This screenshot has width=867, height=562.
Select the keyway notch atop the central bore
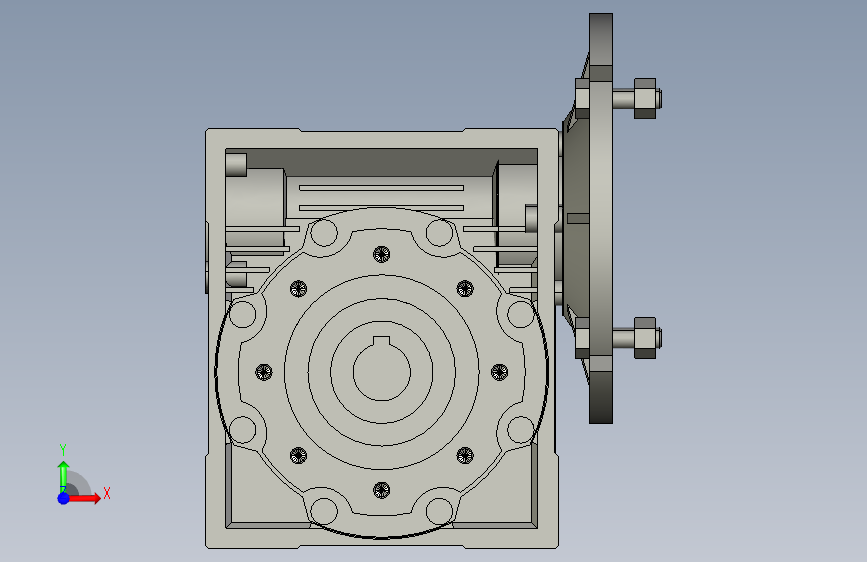pos(382,341)
